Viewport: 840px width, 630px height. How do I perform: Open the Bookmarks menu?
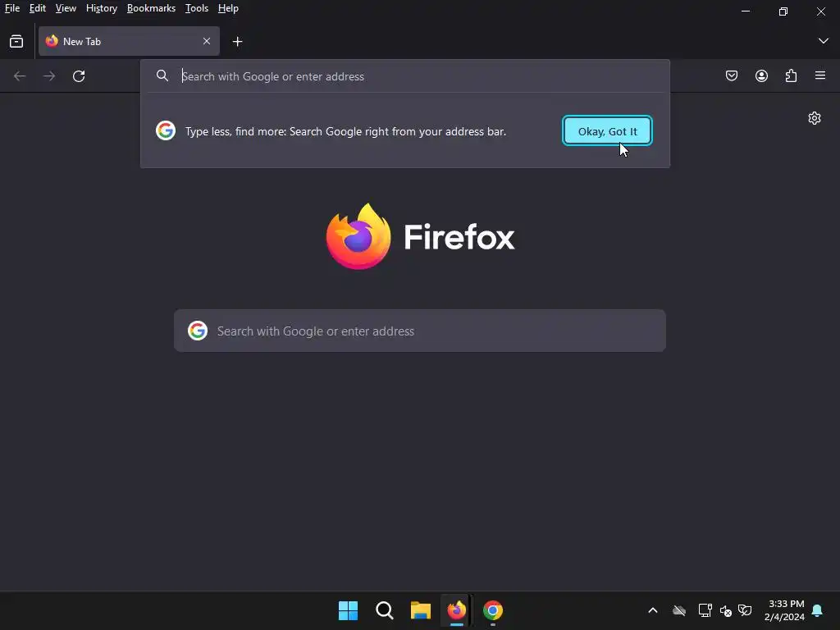[x=151, y=8]
